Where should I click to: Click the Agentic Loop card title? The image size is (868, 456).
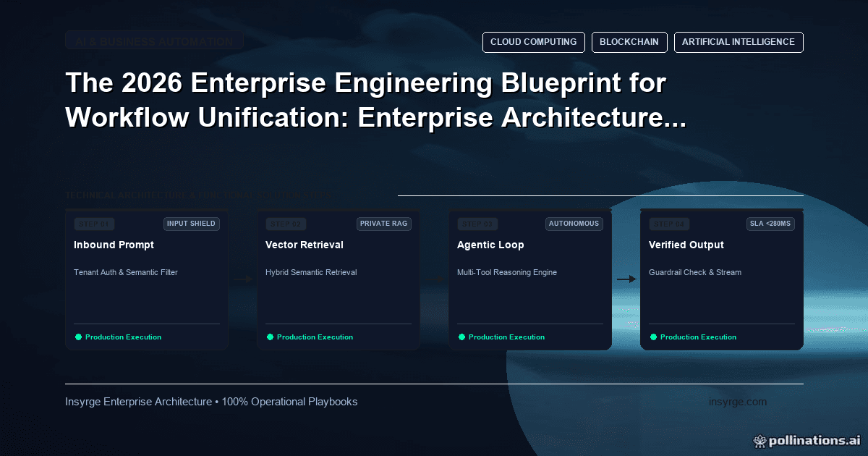tap(490, 245)
